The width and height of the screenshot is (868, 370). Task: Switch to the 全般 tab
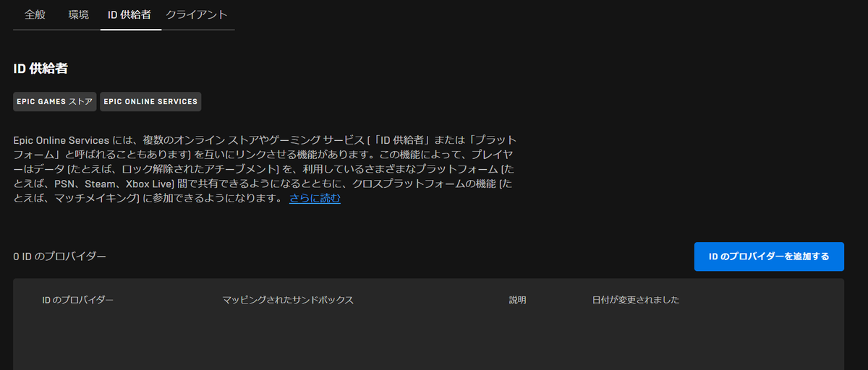point(35,14)
